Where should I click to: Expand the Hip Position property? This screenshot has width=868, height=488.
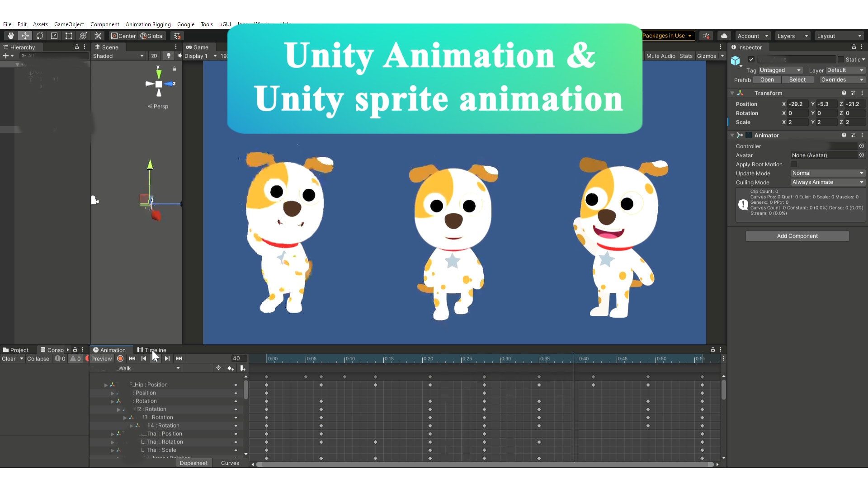pos(106,385)
